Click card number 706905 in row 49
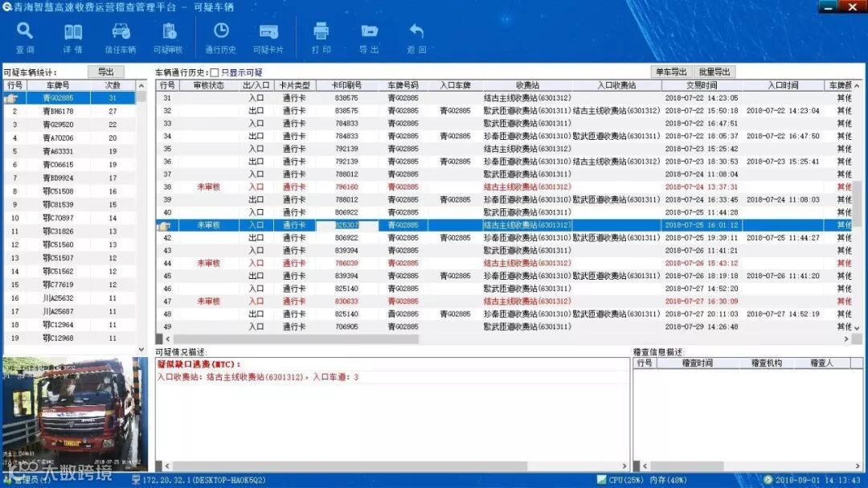This screenshot has height=488, width=868. (346, 327)
